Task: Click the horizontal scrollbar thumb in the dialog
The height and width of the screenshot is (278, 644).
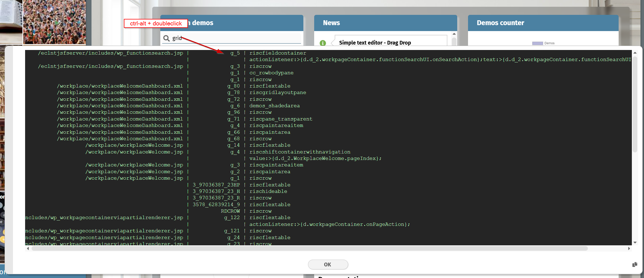Action: (x=309, y=249)
